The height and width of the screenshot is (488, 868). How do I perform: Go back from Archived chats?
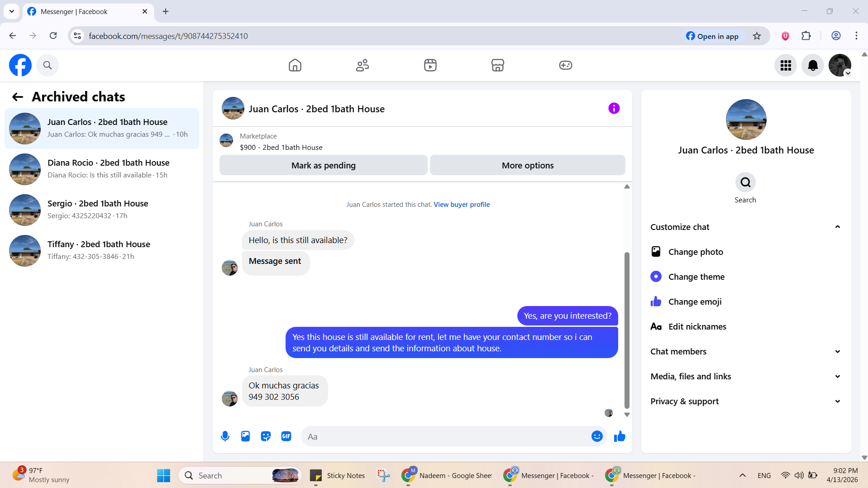click(18, 97)
